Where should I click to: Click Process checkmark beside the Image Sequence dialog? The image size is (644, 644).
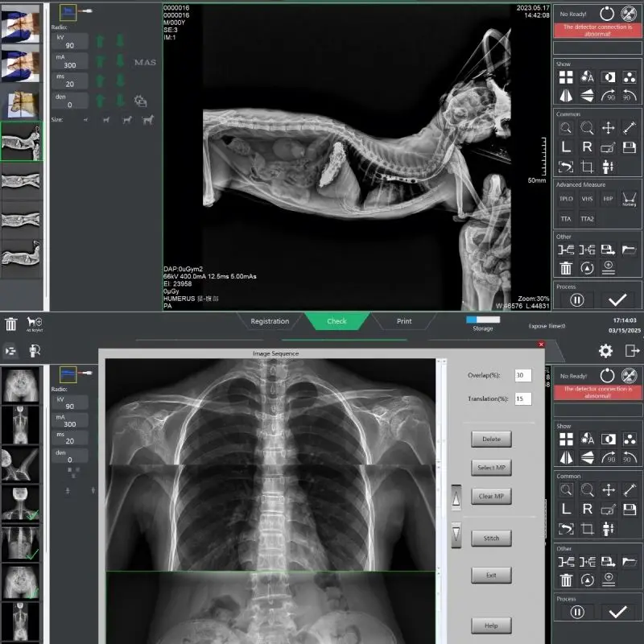(617, 613)
